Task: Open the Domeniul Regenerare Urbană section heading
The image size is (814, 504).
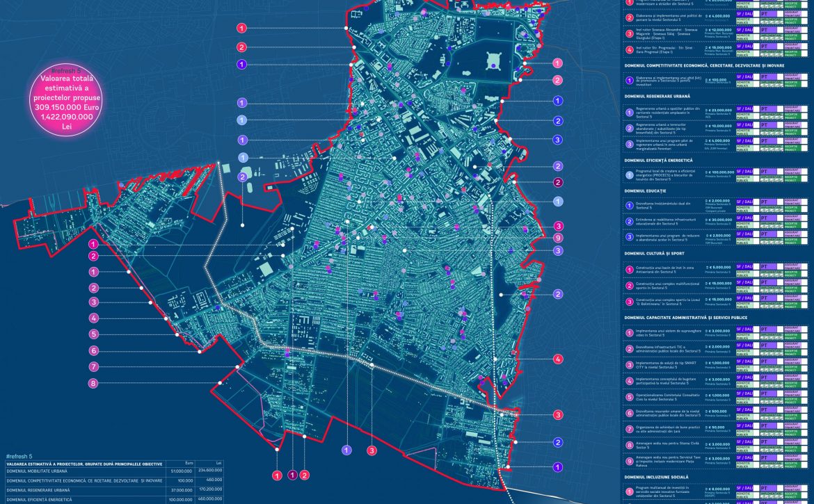Action: coord(658,96)
